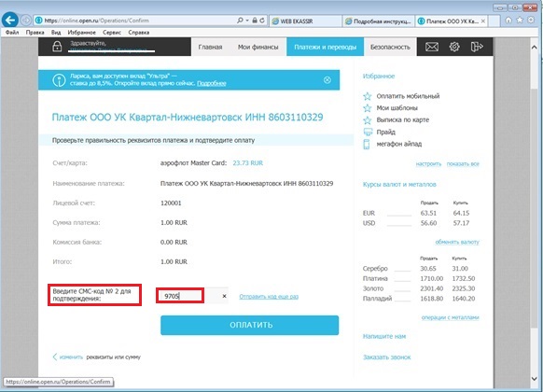
Task: Click обменять валюту link
Action: [457, 242]
